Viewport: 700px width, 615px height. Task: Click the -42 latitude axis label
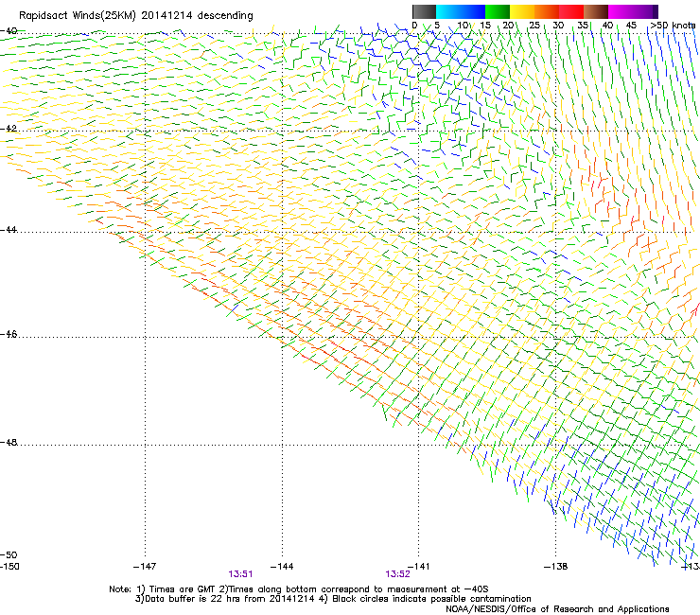[x=9, y=129]
